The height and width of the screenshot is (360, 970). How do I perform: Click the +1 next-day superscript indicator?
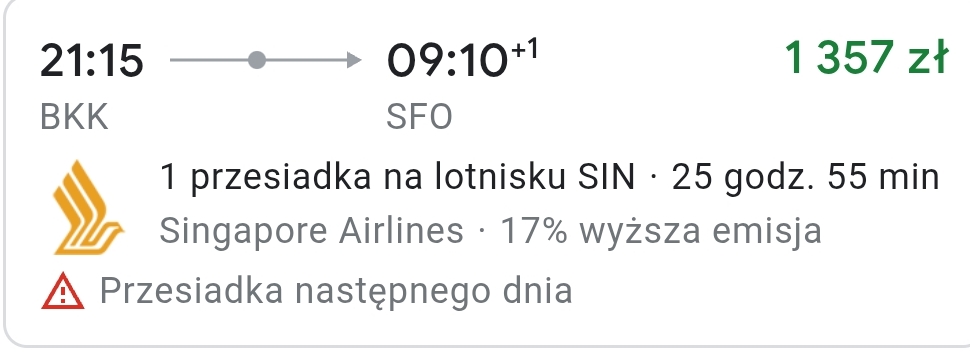point(525,48)
